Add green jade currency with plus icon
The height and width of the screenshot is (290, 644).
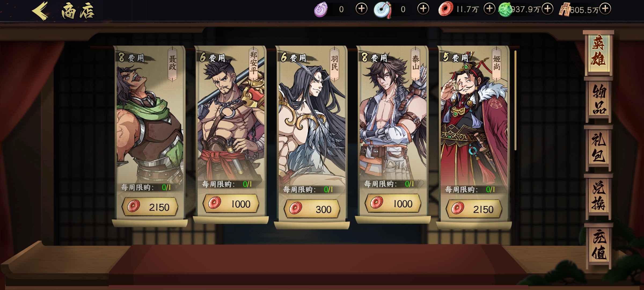[x=547, y=9]
